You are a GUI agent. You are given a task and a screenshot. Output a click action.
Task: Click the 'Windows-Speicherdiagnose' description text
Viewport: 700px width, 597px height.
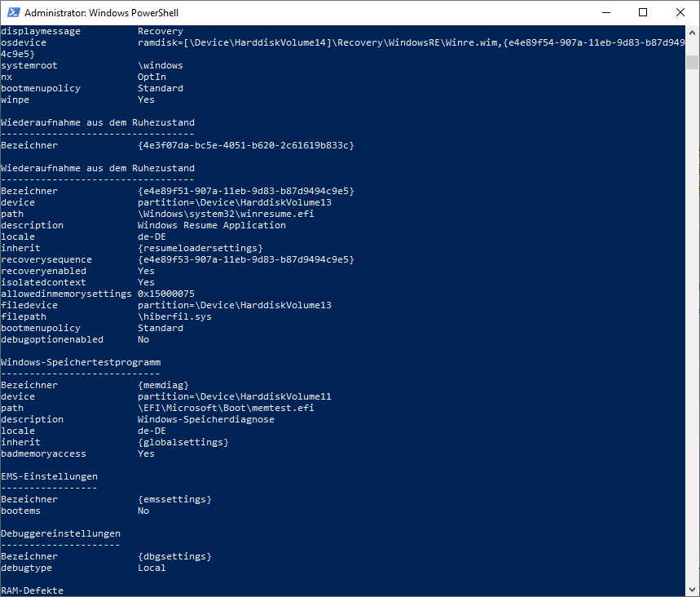pos(205,419)
